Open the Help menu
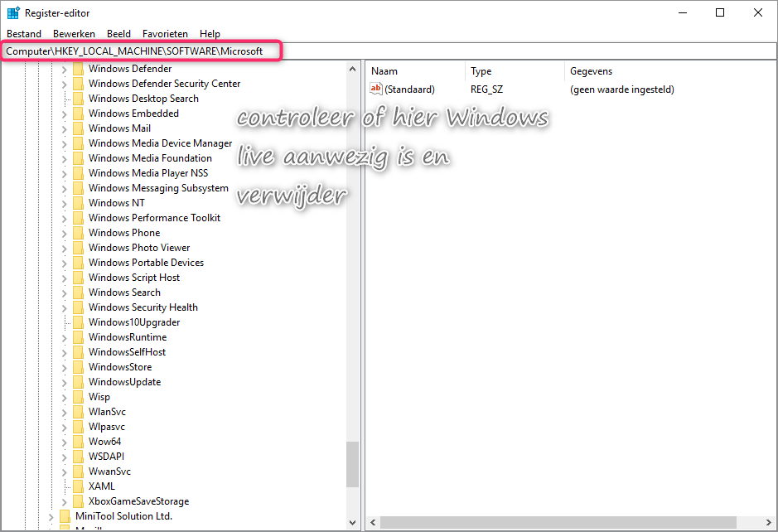Viewport: 778px width, 532px height. [210, 34]
